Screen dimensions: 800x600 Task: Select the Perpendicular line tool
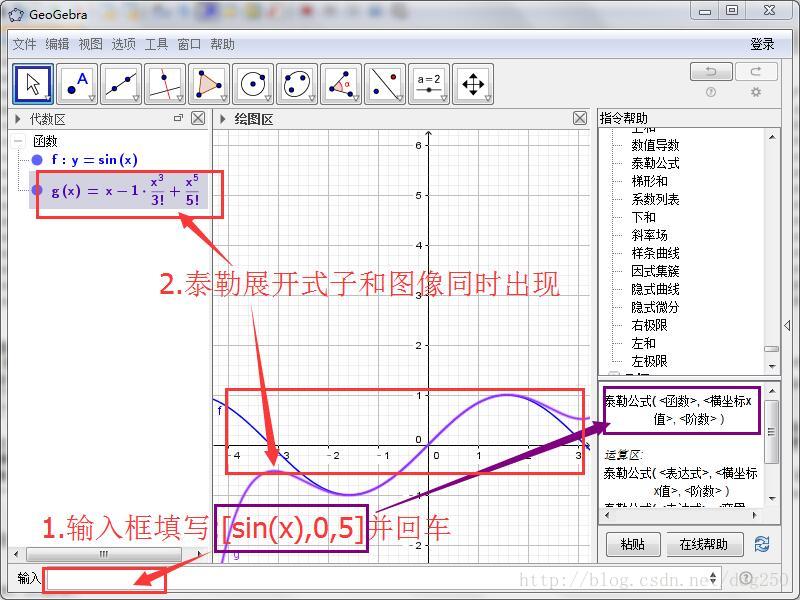pyautogui.click(x=165, y=84)
